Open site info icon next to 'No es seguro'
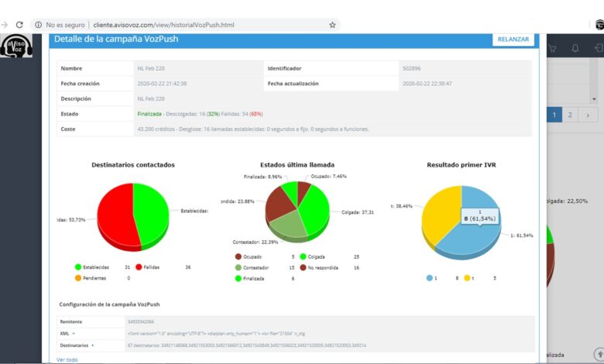The image size is (604, 364). point(38,25)
